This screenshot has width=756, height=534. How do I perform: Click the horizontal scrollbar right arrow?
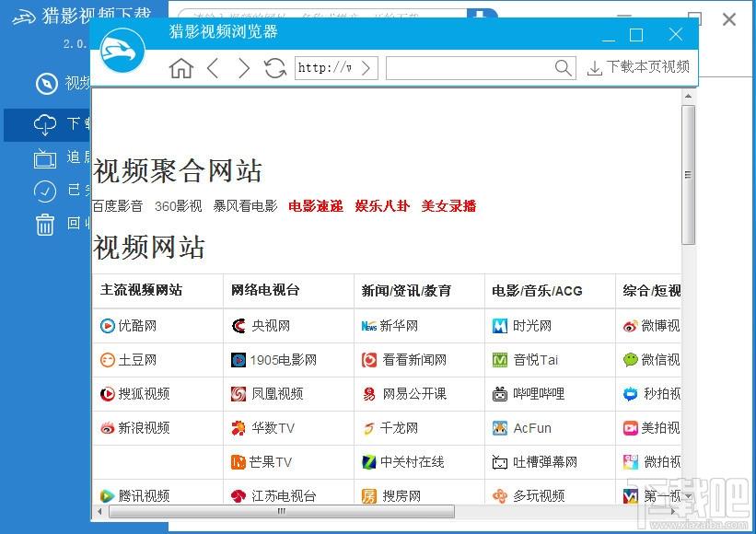click(673, 511)
